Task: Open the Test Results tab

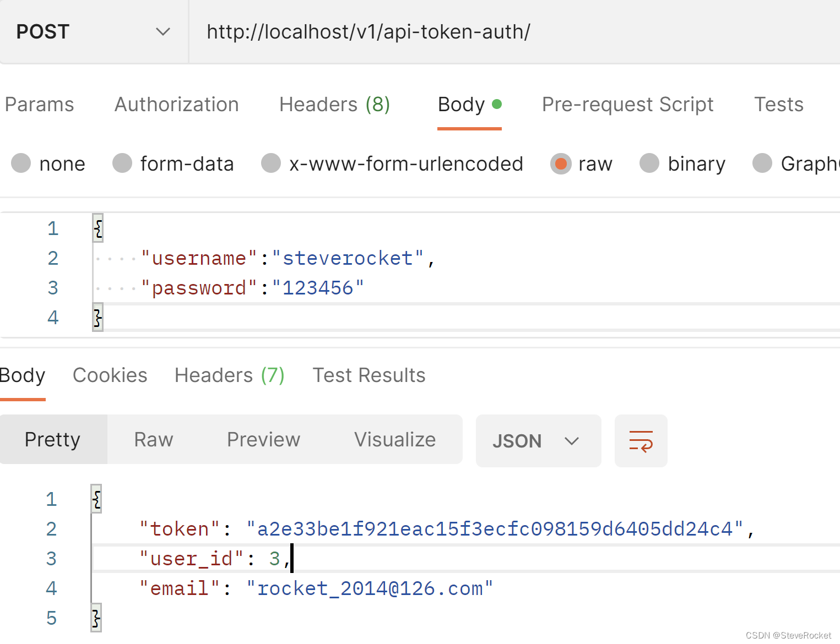Action: point(369,375)
